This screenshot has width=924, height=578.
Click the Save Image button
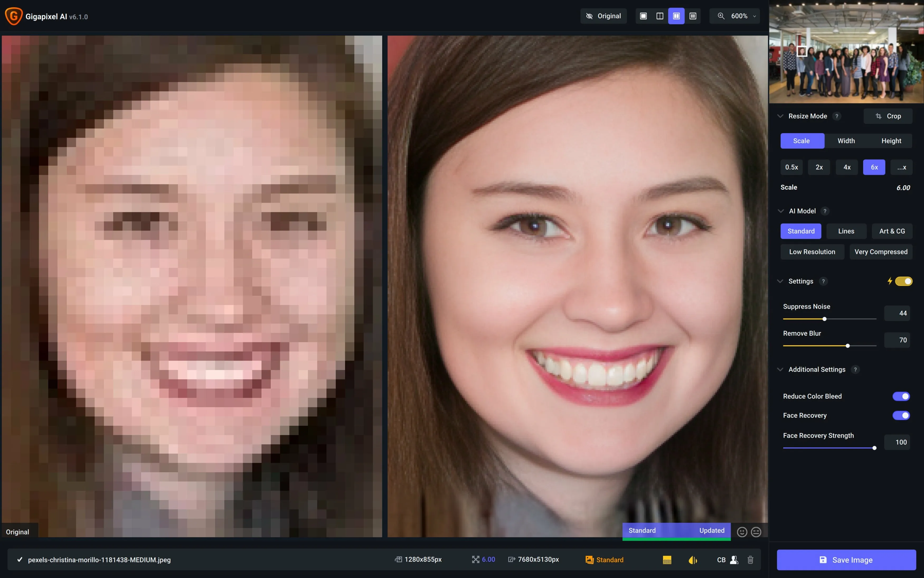click(846, 560)
